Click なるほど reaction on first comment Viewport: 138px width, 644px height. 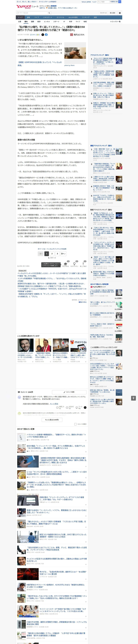click(70, 408)
